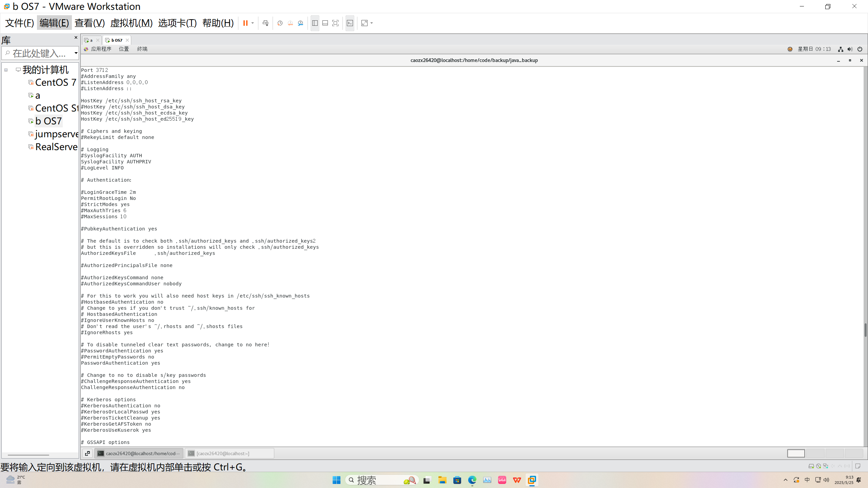
Task: Click the guest volume speaker icon
Action: pyautogui.click(x=850, y=49)
